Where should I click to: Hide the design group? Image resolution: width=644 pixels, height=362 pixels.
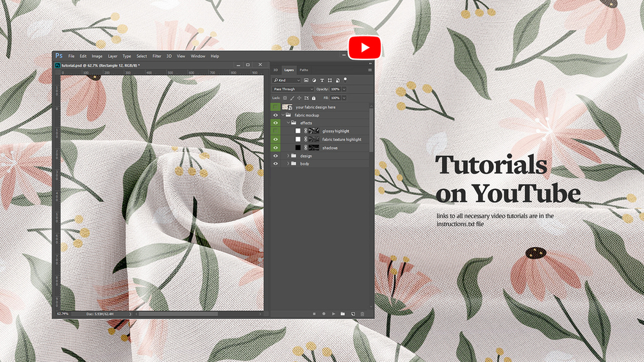275,156
